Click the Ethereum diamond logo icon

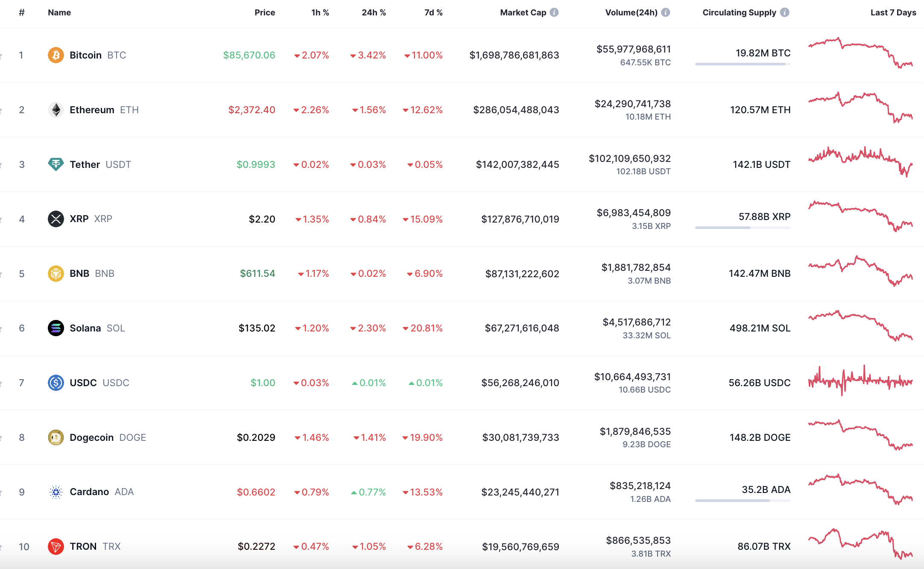[56, 110]
